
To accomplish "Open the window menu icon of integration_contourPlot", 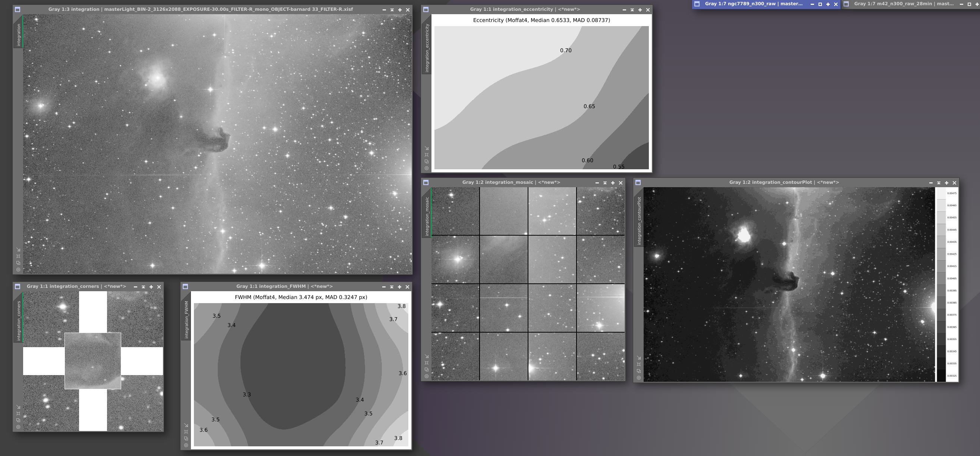I will tap(638, 183).
